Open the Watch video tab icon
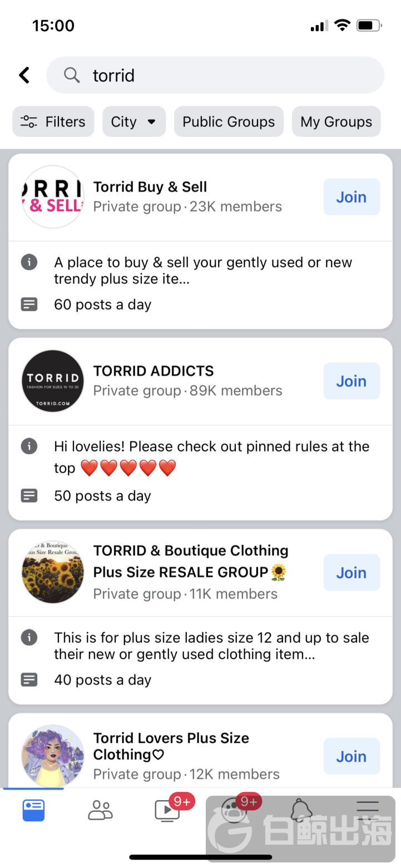This screenshot has width=401, height=868. click(x=167, y=810)
